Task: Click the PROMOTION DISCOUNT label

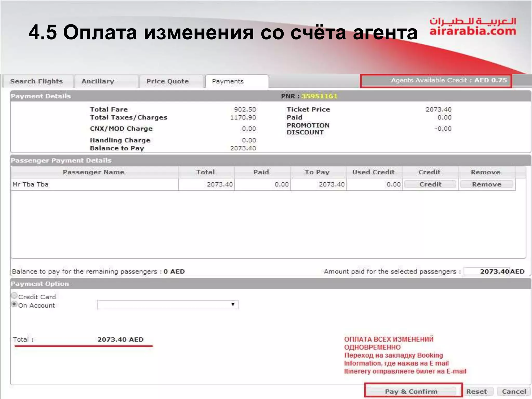Action: pyautogui.click(x=308, y=129)
